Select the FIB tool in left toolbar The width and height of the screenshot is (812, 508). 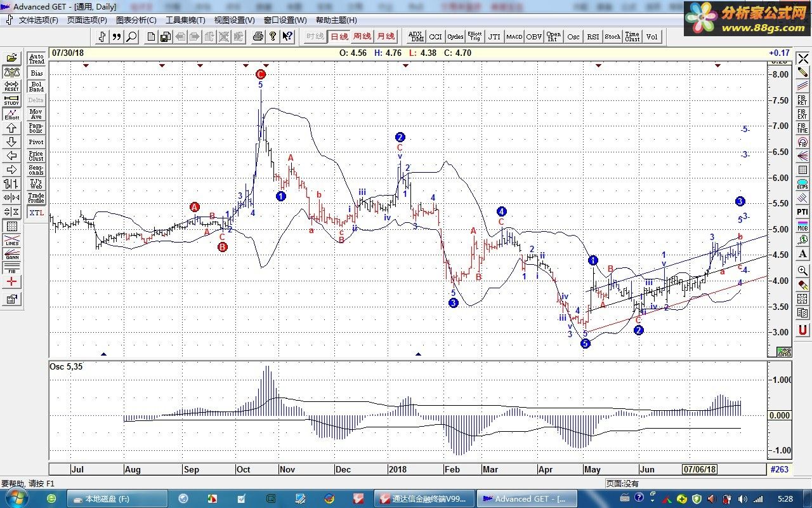click(x=11, y=267)
